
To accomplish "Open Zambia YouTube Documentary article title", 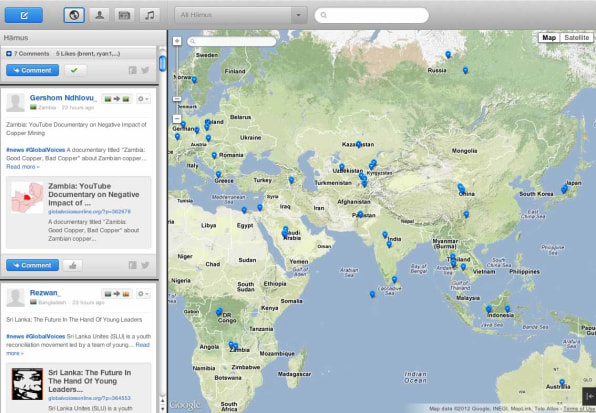I will (94, 195).
